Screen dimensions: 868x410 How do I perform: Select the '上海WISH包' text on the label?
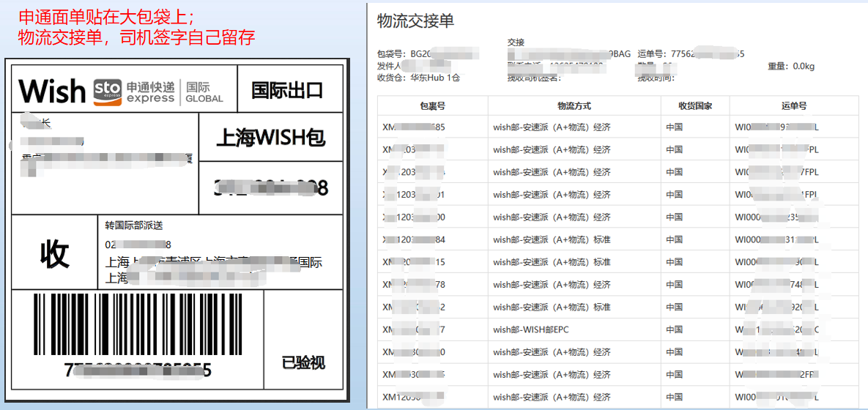coord(271,138)
